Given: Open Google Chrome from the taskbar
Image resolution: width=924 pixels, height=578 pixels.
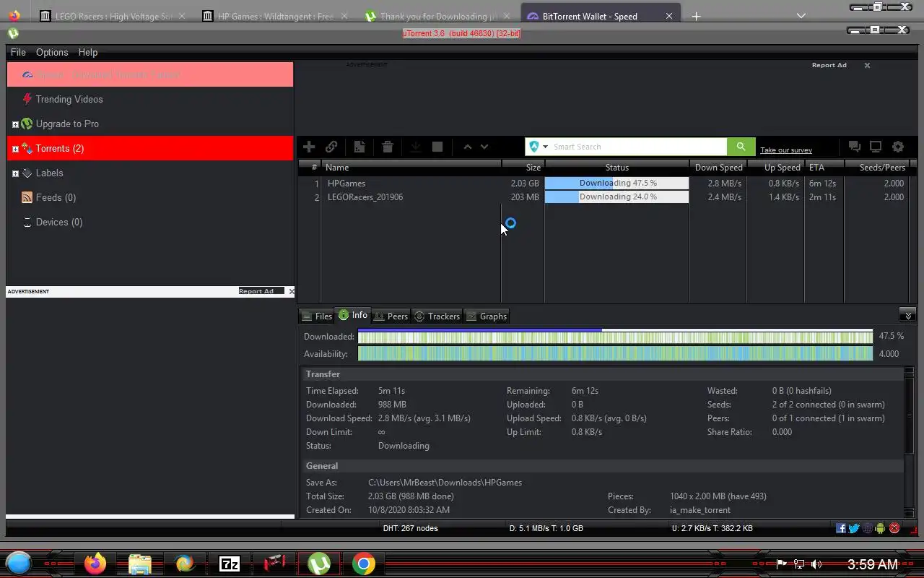Looking at the screenshot, I should click(364, 564).
